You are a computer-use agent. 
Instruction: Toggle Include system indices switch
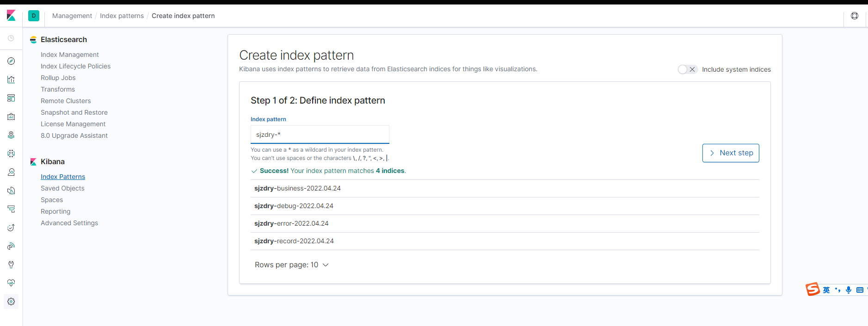point(687,69)
